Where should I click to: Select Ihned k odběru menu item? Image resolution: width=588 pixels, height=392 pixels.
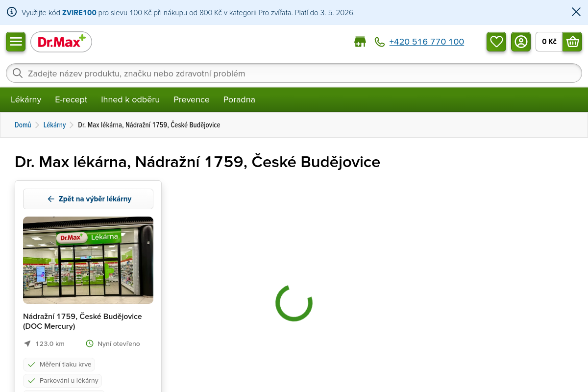(130, 99)
